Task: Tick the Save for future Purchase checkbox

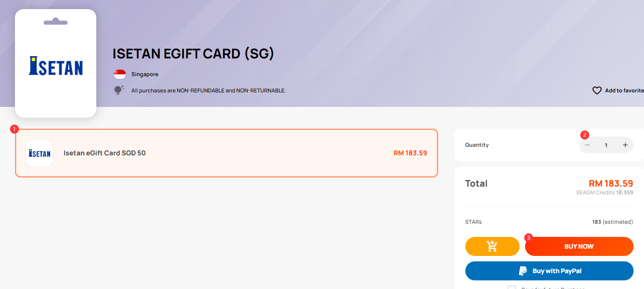Action: tap(512, 287)
